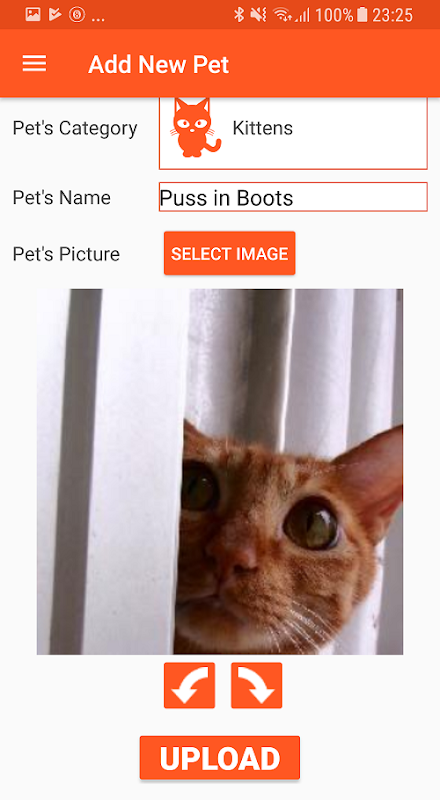Tap the Pet's Category label
This screenshot has height=800, width=440.
(75, 128)
